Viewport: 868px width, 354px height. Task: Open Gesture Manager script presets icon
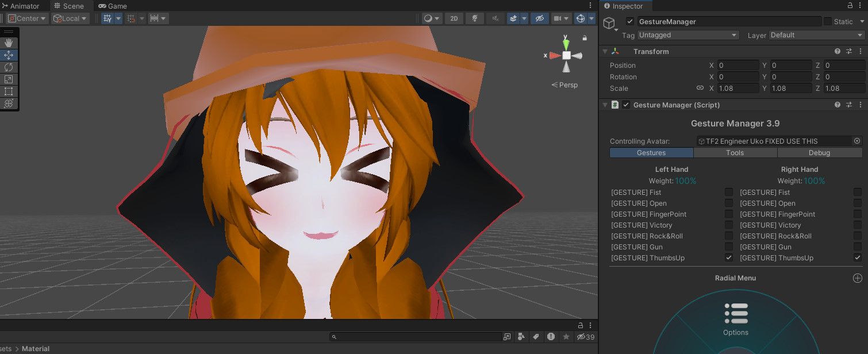pyautogui.click(x=849, y=105)
